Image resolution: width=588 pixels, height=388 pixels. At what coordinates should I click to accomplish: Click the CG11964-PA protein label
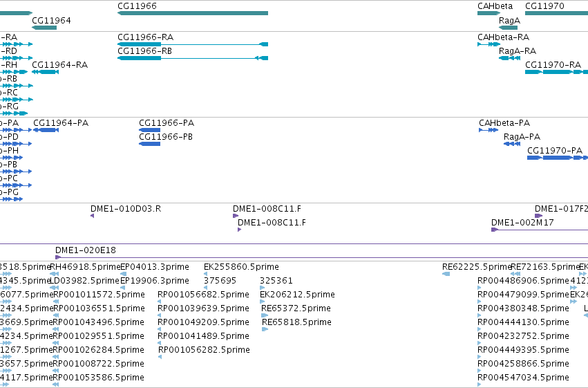pyautogui.click(x=61, y=123)
